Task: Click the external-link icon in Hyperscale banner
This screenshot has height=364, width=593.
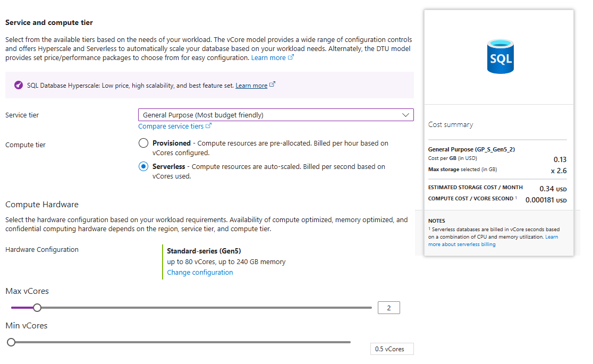Action: click(272, 84)
